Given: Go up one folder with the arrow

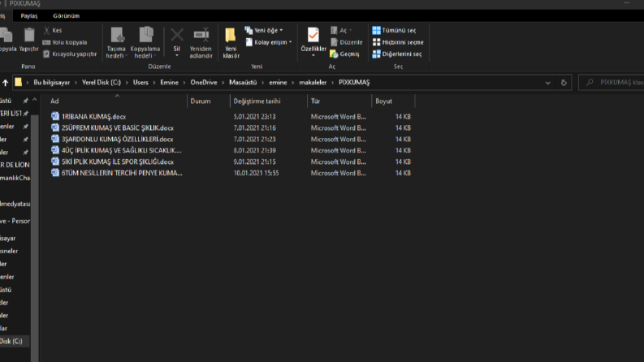Looking at the screenshot, I should tap(6, 83).
